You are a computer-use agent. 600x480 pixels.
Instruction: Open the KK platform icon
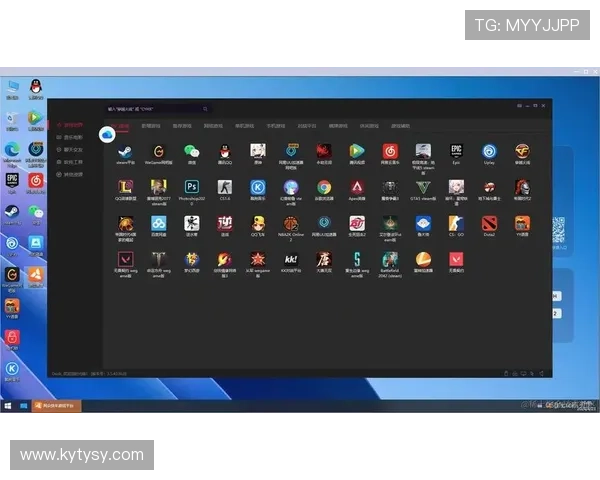[x=291, y=259]
